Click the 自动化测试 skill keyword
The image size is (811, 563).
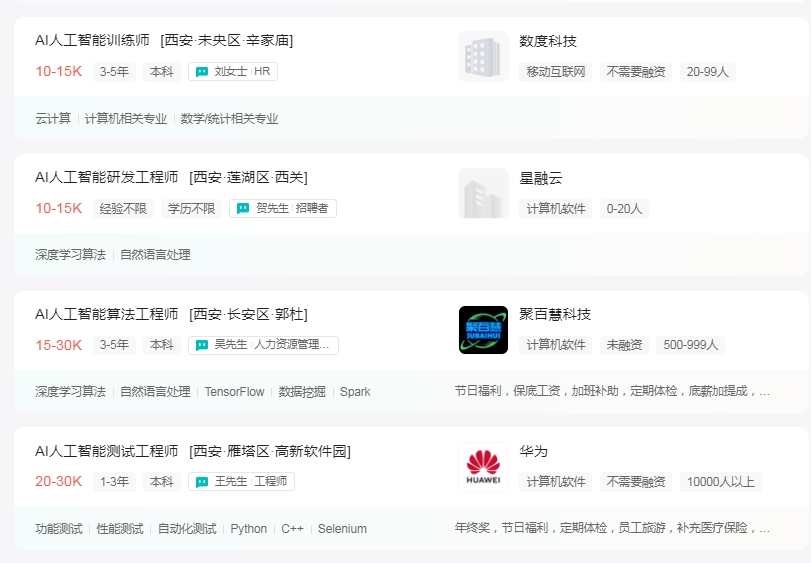pos(187,529)
